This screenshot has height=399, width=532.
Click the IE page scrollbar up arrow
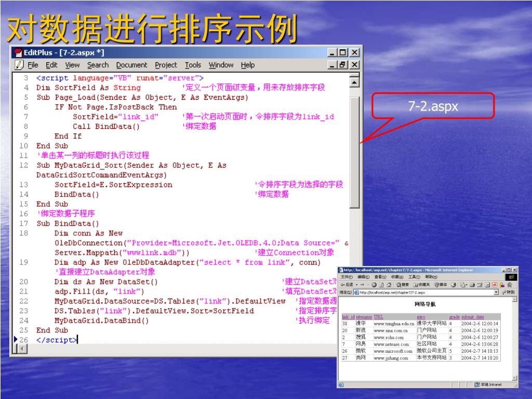515,300
